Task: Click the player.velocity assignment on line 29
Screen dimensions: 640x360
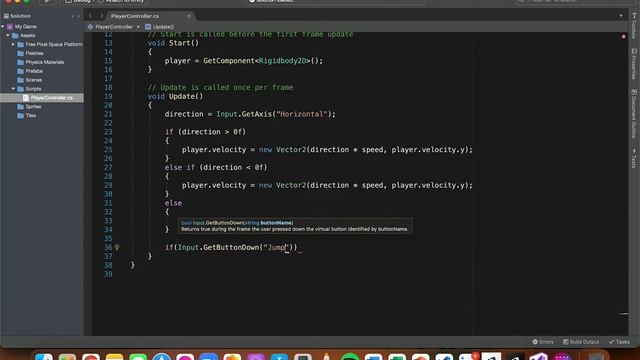Action: 327,185
